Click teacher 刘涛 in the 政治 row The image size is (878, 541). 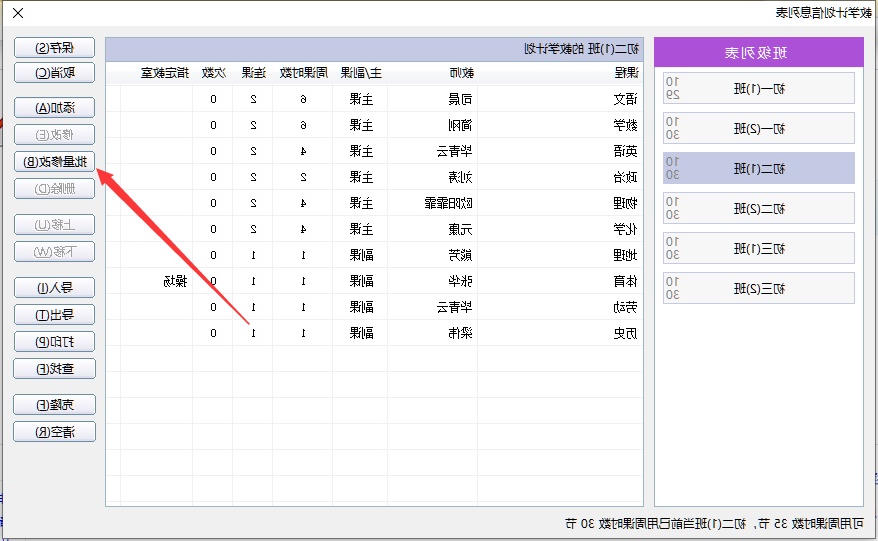pos(461,177)
